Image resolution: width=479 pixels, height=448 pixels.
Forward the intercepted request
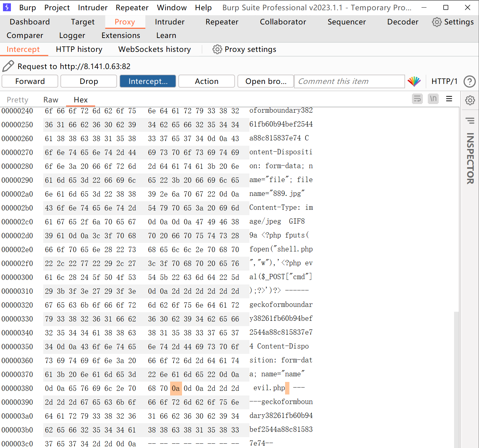pos(30,81)
